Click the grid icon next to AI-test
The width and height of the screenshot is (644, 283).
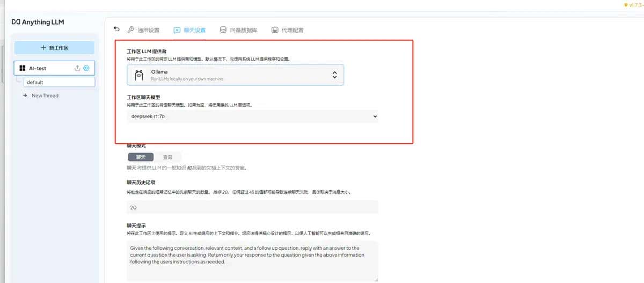(x=23, y=68)
